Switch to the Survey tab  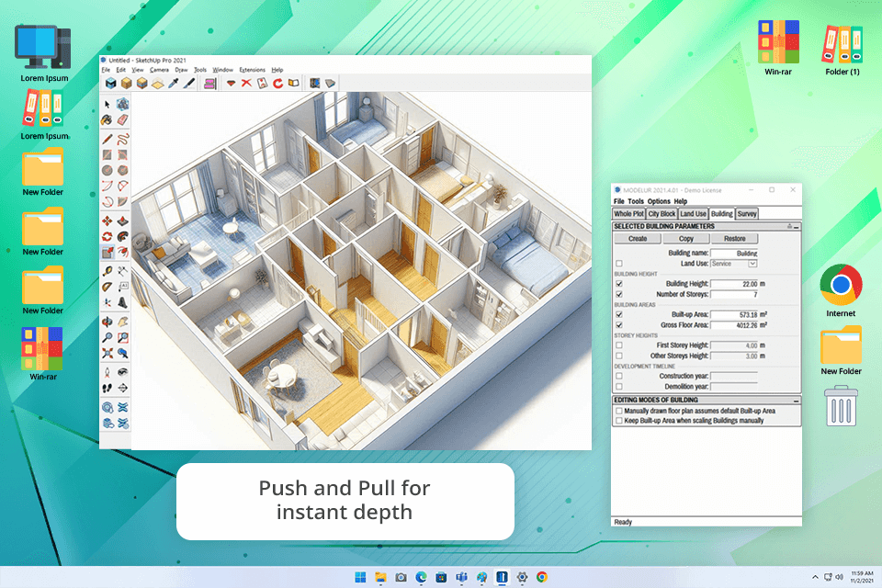(x=747, y=214)
